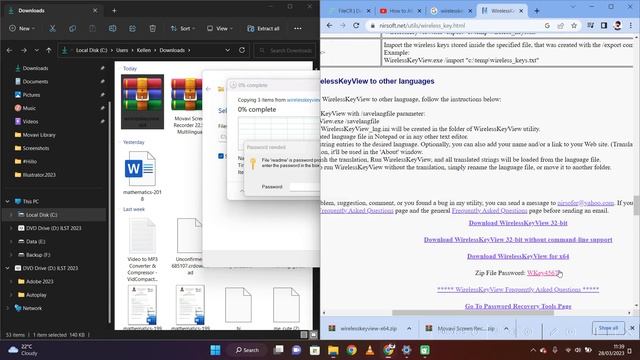The height and width of the screenshot is (360, 640).
Task: Open the Chrome icon on taskbar
Action: click(x=351, y=350)
